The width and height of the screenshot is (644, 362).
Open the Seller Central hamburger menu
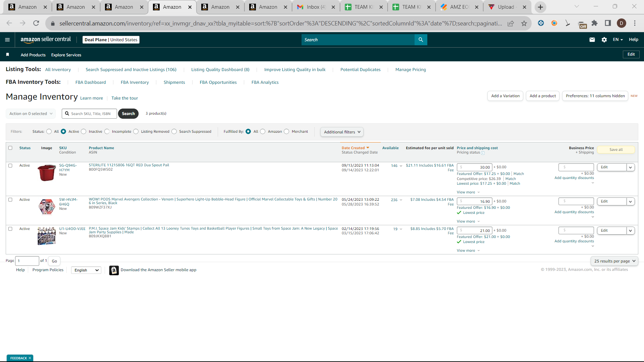point(7,40)
